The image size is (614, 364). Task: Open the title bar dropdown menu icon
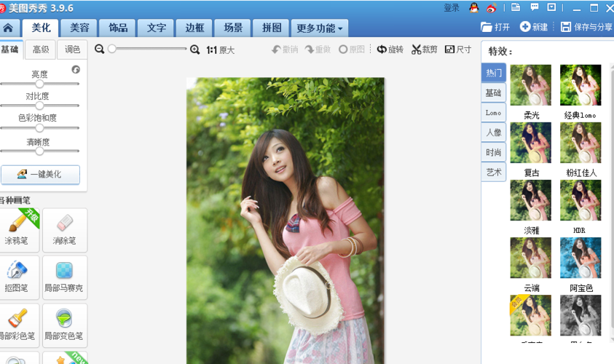[551, 7]
